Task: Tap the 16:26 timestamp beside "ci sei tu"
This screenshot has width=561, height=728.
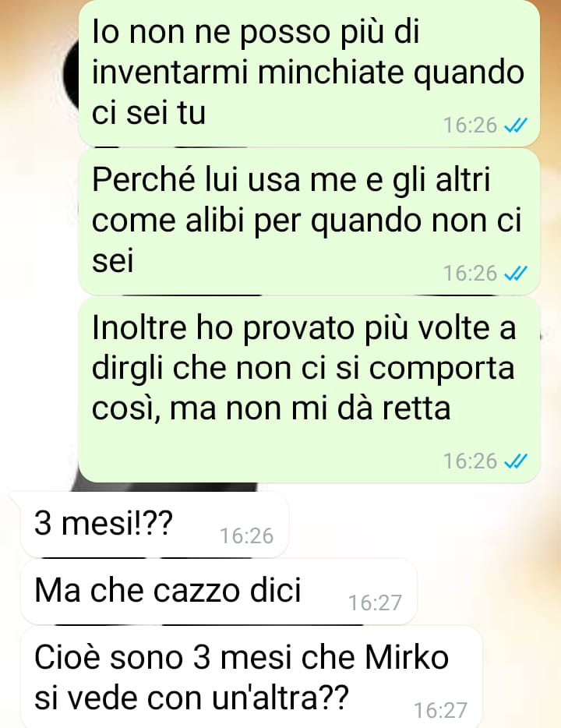Action: pyautogui.click(x=470, y=125)
